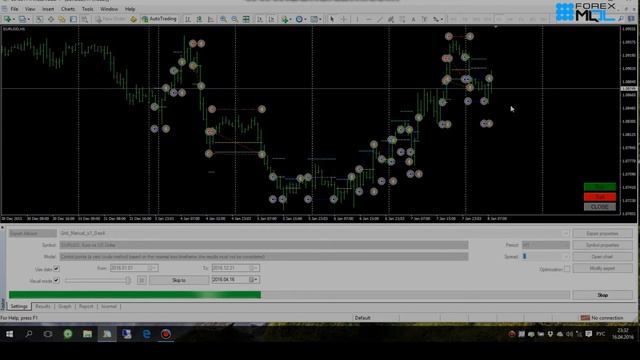Click the Profiles toolbar icon

click(22, 19)
